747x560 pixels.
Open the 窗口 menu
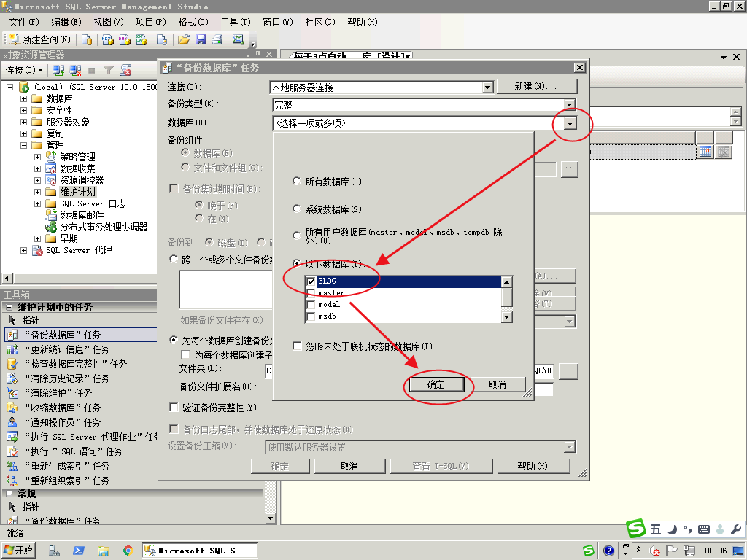click(x=278, y=22)
